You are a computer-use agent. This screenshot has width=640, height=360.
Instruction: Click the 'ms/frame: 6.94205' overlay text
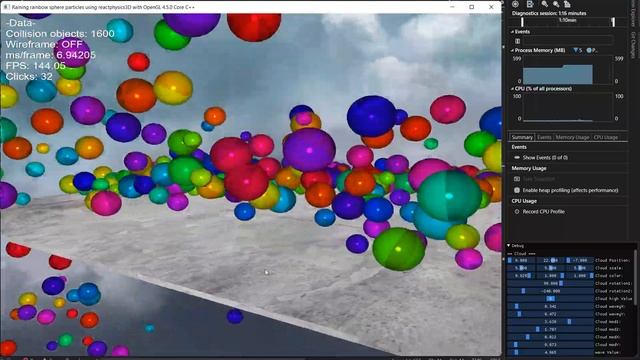pos(51,55)
